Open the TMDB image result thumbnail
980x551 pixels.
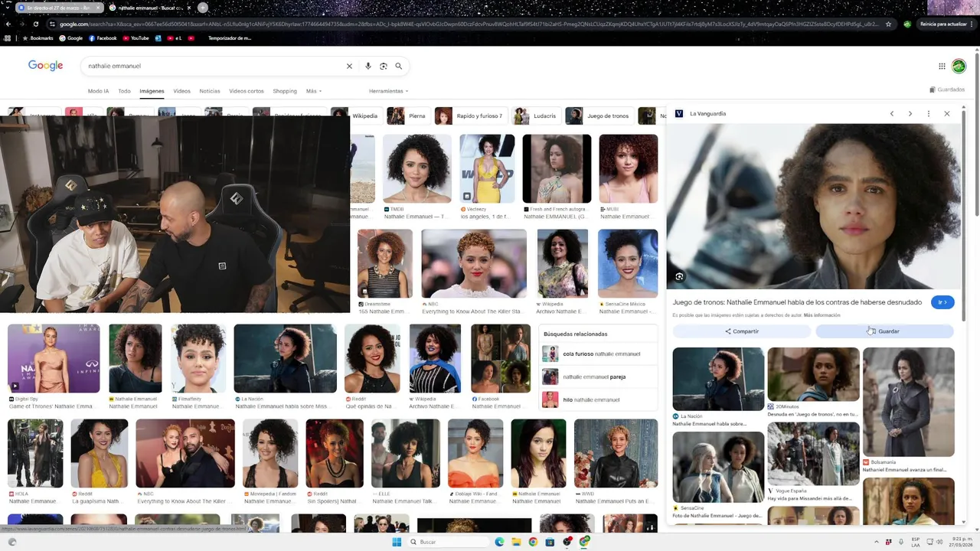[417, 168]
